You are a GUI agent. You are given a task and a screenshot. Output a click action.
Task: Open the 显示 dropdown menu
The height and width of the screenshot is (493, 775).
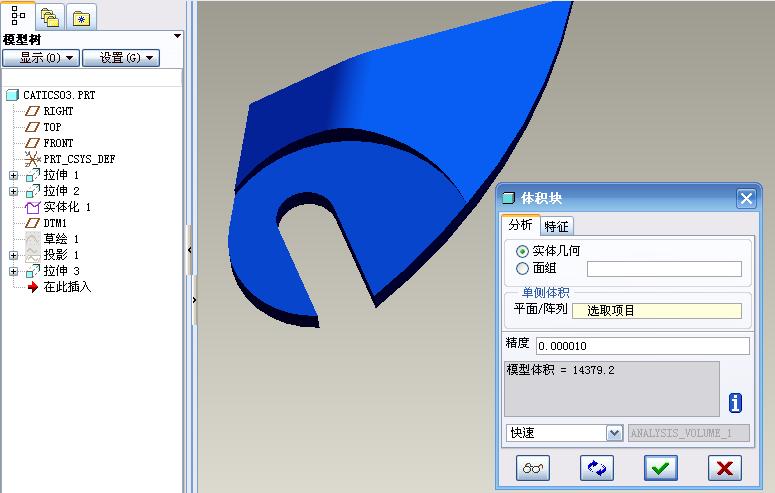pos(40,58)
